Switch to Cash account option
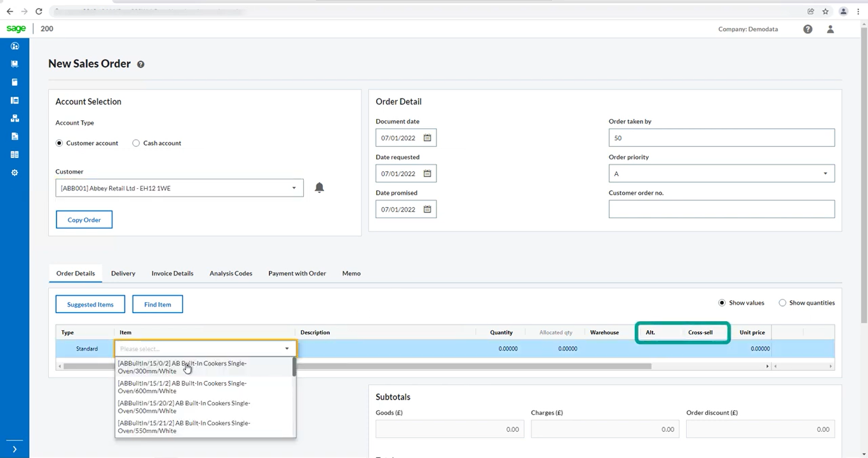868x458 pixels. tap(136, 142)
